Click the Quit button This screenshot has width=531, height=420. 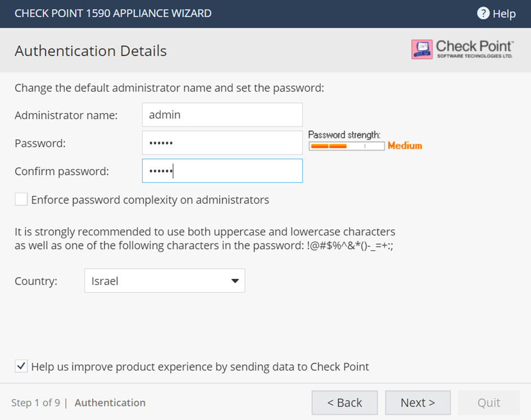click(489, 403)
